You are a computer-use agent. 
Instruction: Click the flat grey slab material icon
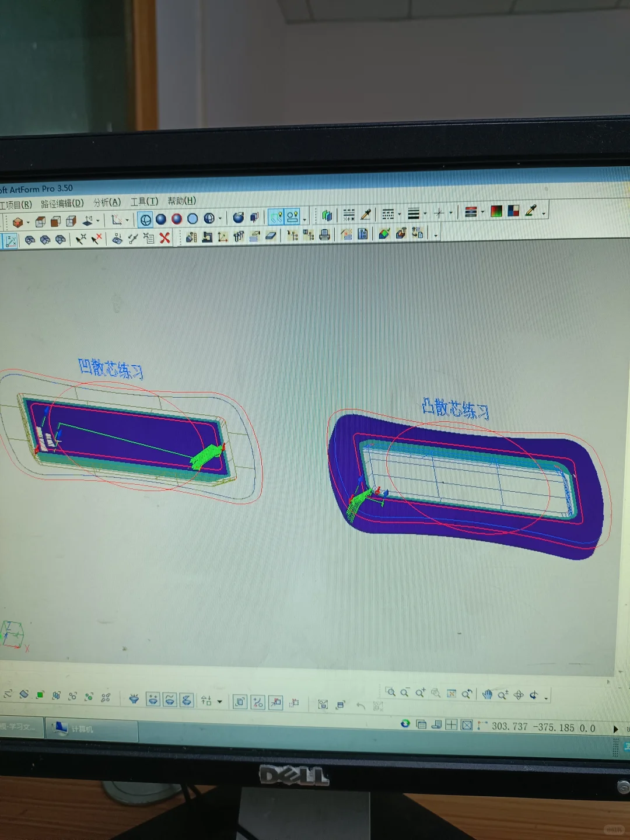tap(271, 236)
